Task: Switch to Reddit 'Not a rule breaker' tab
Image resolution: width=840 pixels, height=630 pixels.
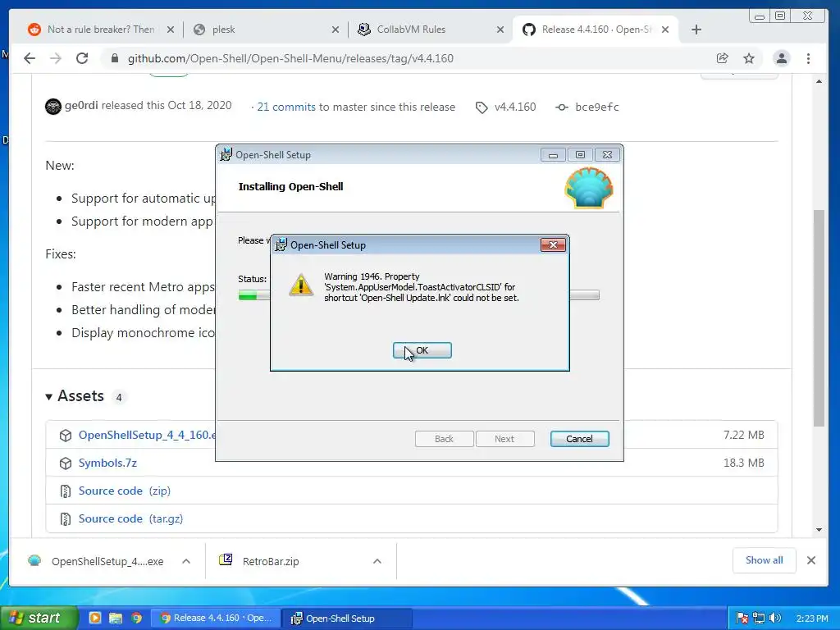Action: click(100, 30)
